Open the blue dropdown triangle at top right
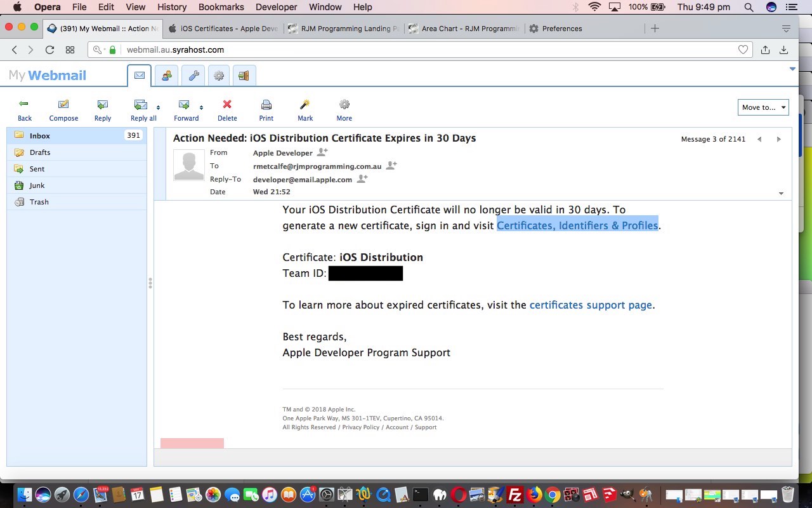 792,69
